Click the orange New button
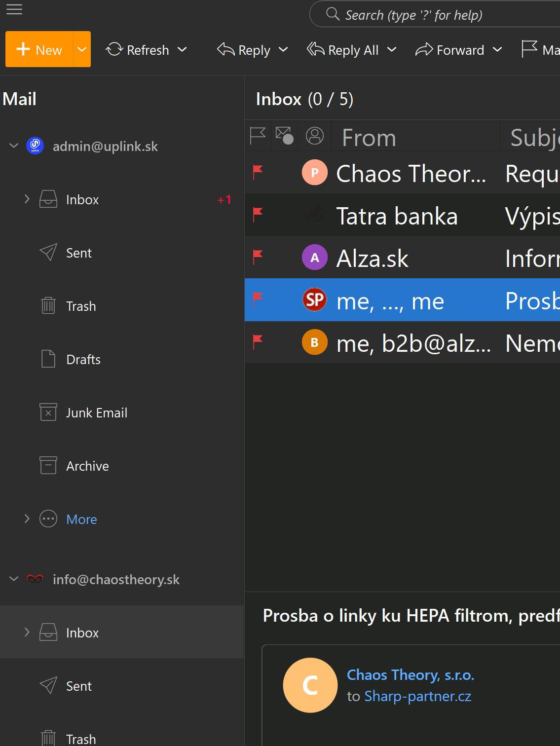This screenshot has width=560, height=746. pos(39,49)
